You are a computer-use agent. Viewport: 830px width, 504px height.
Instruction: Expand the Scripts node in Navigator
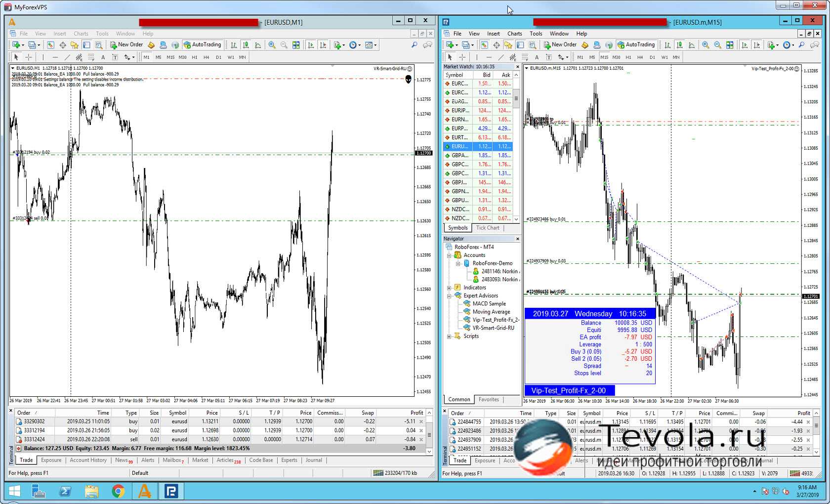[449, 336]
